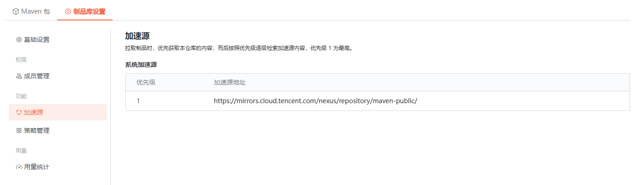Switch to the Maven 包 tab
Image resolution: width=644 pixels, height=185 pixels.
pyautogui.click(x=35, y=11)
